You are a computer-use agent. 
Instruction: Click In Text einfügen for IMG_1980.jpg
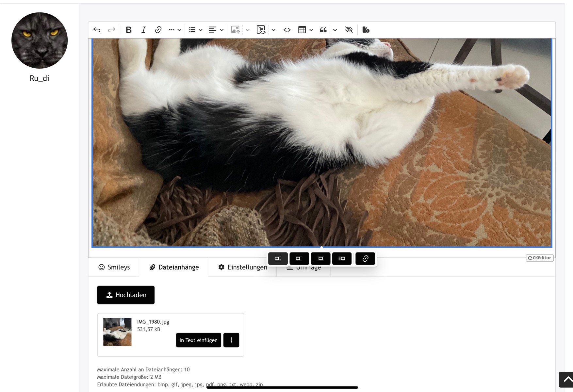click(198, 340)
